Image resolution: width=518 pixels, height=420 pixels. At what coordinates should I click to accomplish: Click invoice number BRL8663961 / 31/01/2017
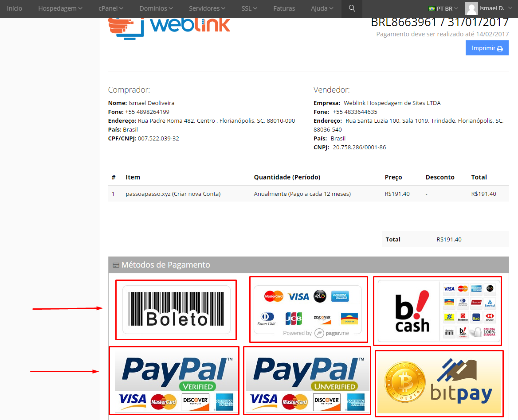click(x=440, y=22)
